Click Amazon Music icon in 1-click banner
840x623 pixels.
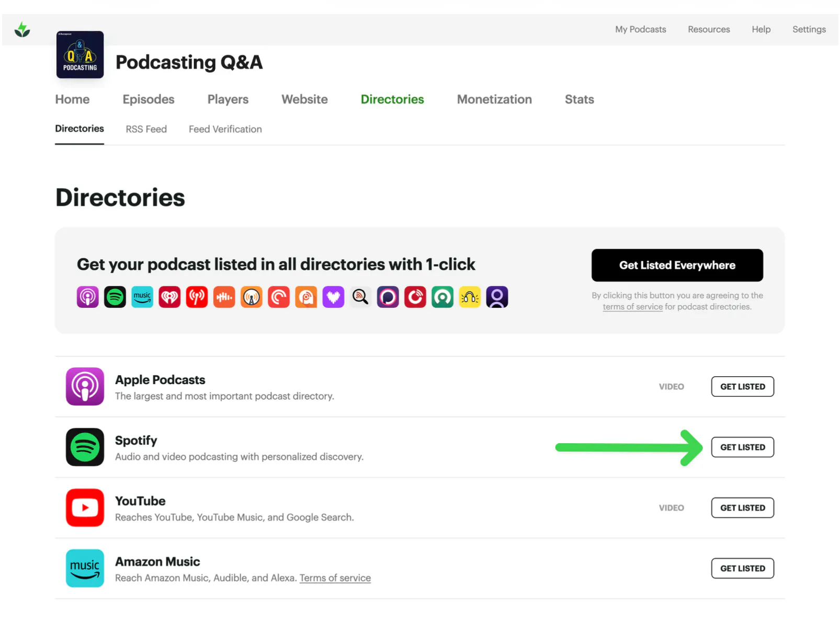142,297
